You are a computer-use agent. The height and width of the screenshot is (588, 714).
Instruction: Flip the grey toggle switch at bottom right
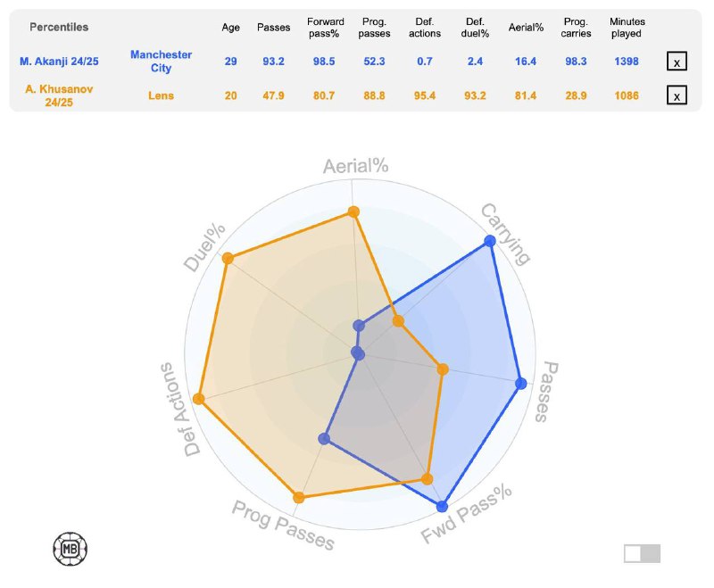click(x=642, y=553)
